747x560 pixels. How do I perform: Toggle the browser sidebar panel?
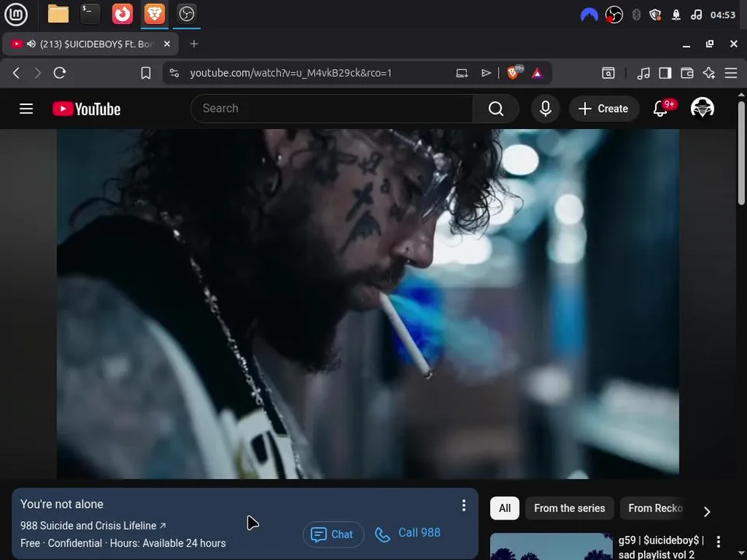click(665, 73)
